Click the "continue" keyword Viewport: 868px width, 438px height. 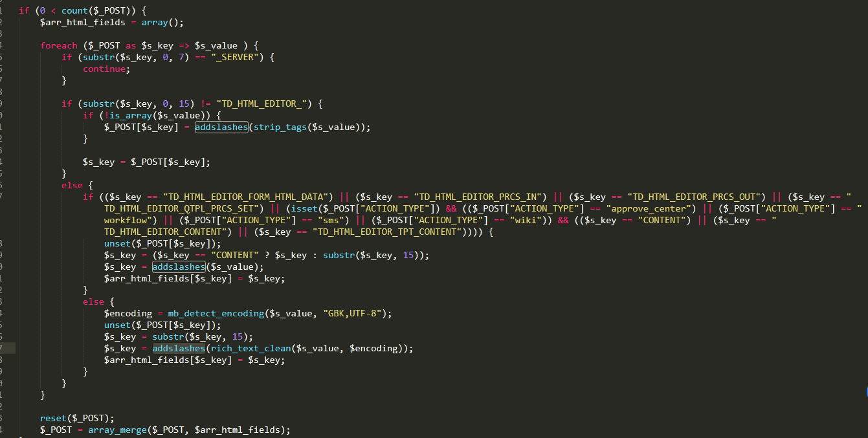coord(104,69)
